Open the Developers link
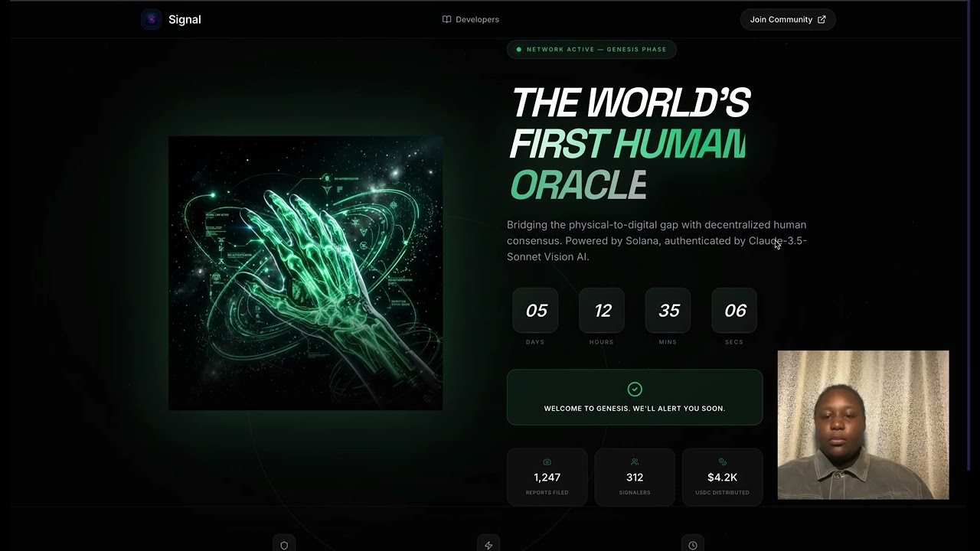The height and width of the screenshot is (551, 980). point(471,20)
